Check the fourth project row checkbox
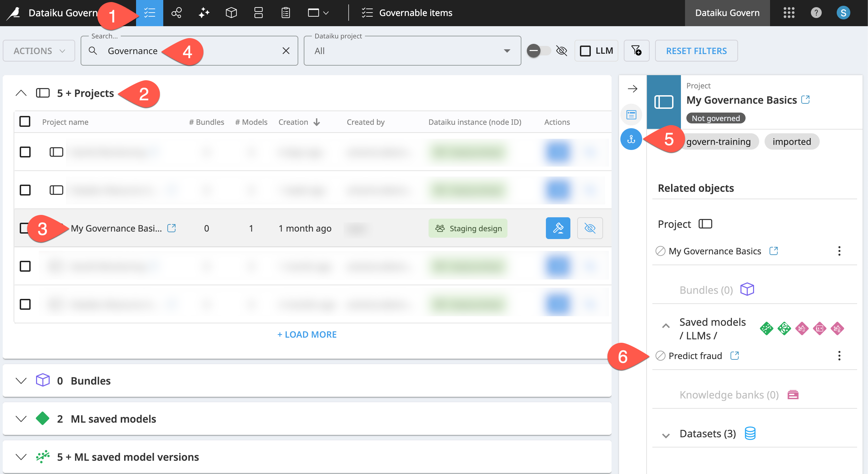Screen dimensions: 868x474 (x=25, y=266)
